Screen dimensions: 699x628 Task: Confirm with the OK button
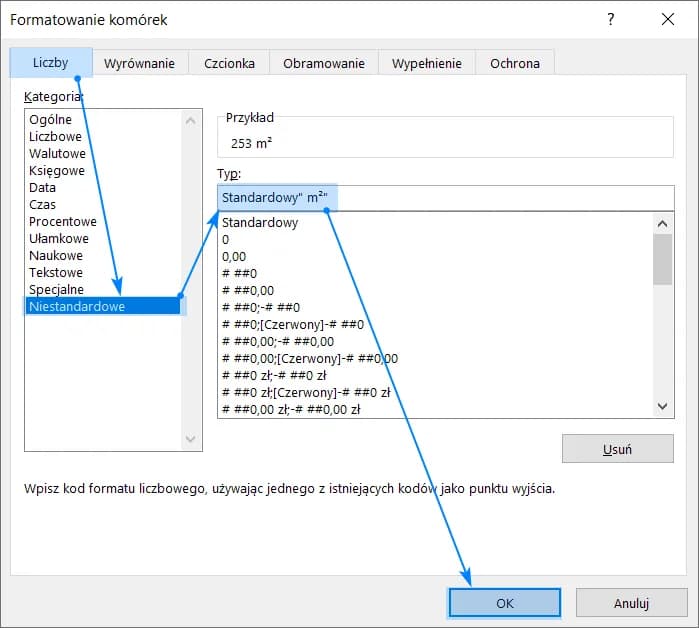coord(504,603)
